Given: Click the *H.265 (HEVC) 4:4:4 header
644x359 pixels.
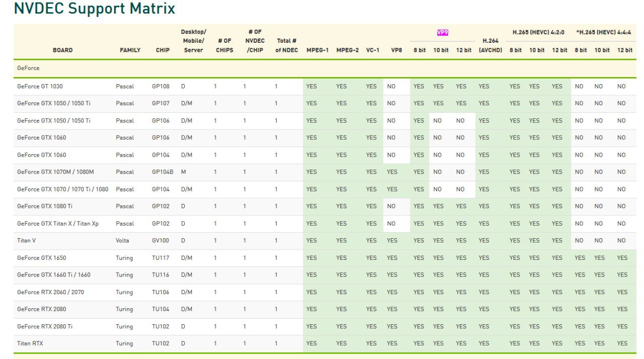Looking at the screenshot, I should point(604,32).
